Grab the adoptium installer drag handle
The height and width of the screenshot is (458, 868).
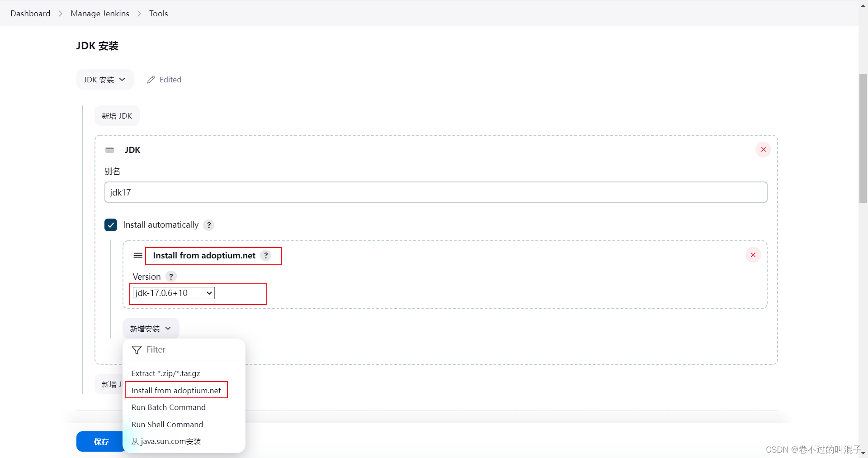pyautogui.click(x=138, y=255)
